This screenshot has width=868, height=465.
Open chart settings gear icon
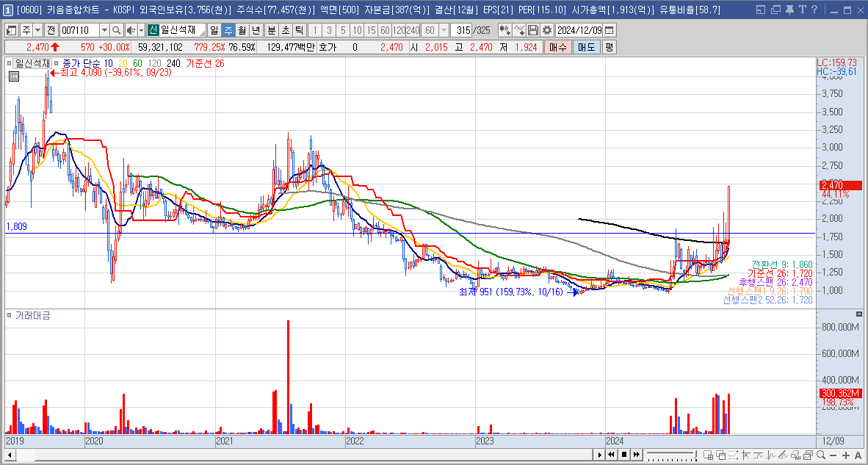(547, 30)
